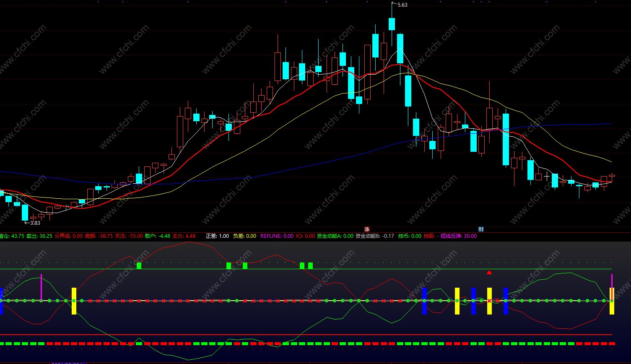Click the 负差: 0.00 label
Viewport: 631px width, 364px height.
pos(244,236)
